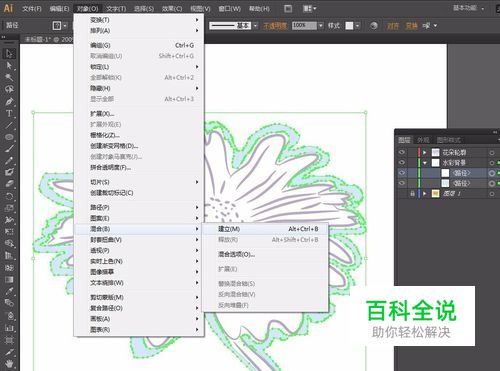
Task: Expand the 花朵轮廓 layer
Action: click(x=425, y=152)
